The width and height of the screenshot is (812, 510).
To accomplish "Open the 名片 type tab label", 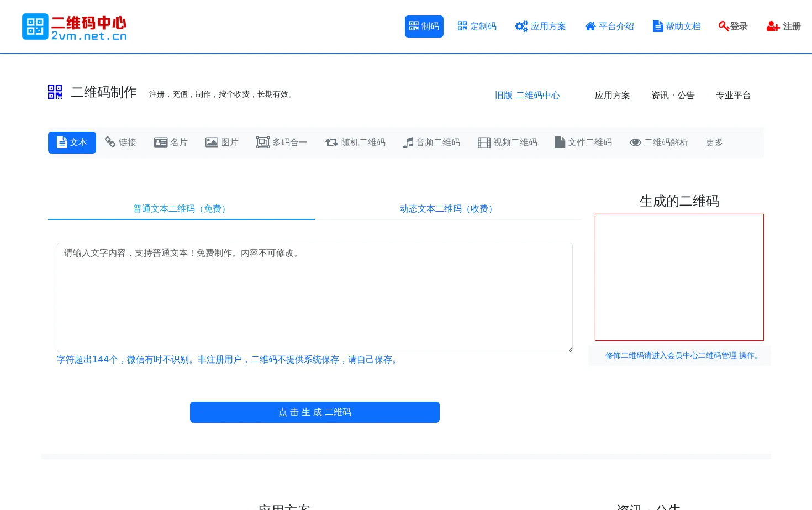I will 179,143.
